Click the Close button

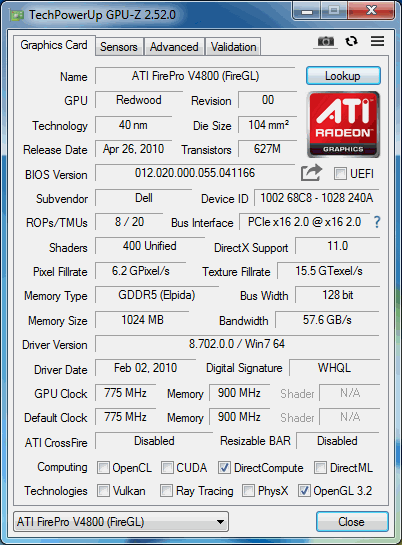(x=352, y=521)
